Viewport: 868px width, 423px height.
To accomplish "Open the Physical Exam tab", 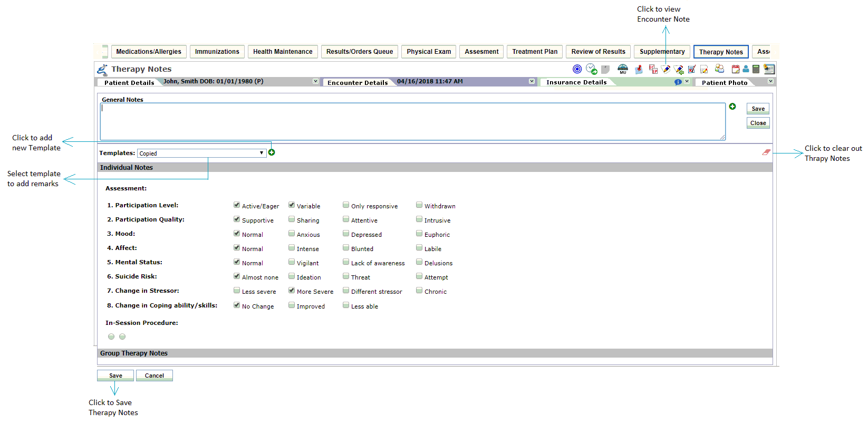I will (x=429, y=52).
